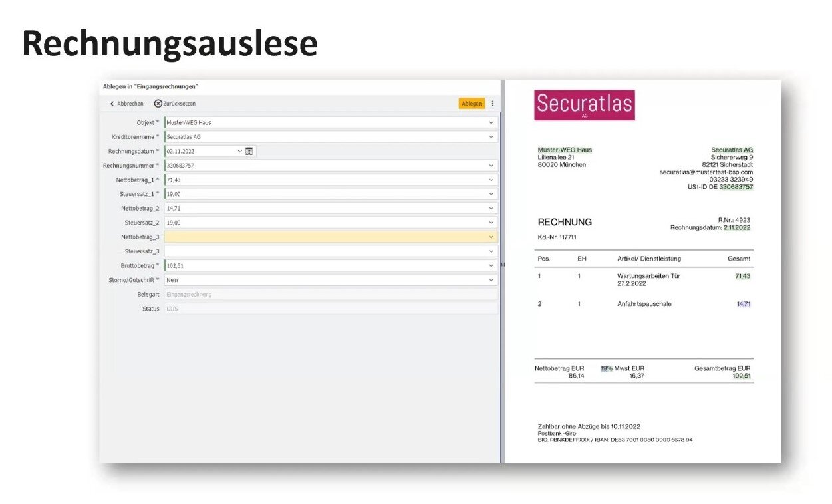Click 'R.Nr.: 4923' on the invoice
This screenshot has height=504, width=832.
734,219
